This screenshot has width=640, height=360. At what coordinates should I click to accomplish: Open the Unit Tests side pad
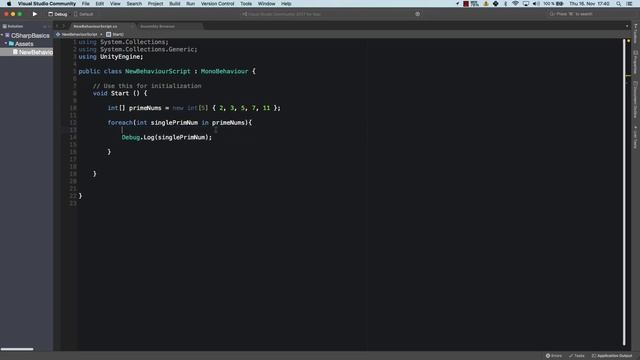pyautogui.click(x=636, y=137)
